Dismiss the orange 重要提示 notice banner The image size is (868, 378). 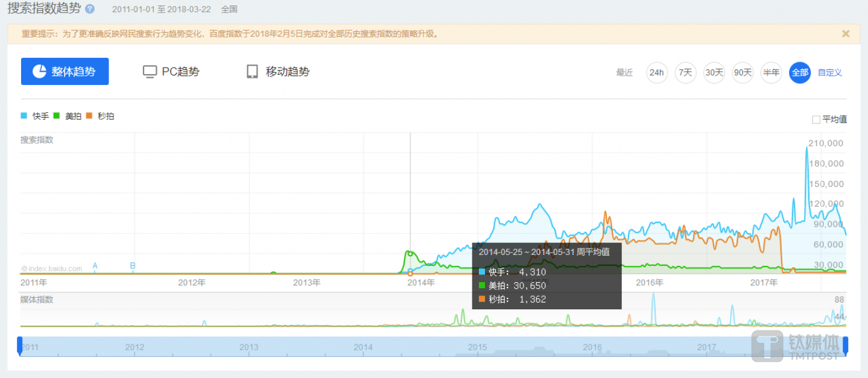(846, 34)
